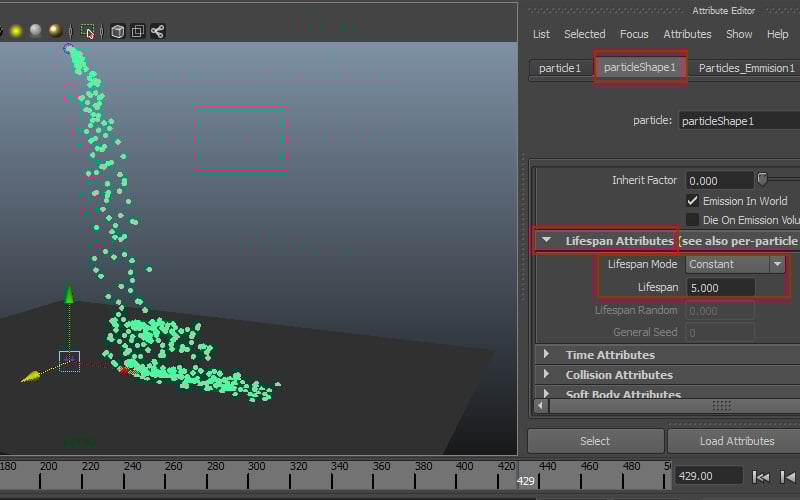The width and height of the screenshot is (800, 500).
Task: Click the Isolate Select icon
Action: tap(88, 31)
